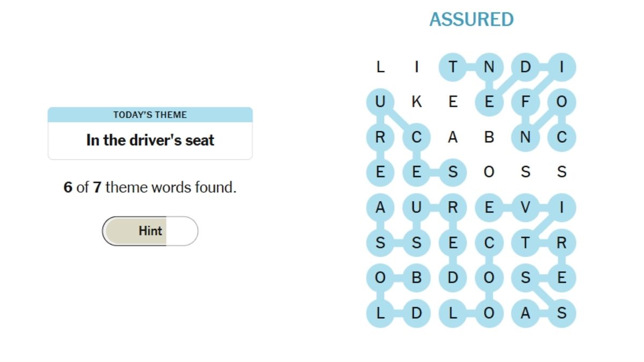Select the unhighlighted letter A
This screenshot has height=362, width=644.
click(x=453, y=137)
